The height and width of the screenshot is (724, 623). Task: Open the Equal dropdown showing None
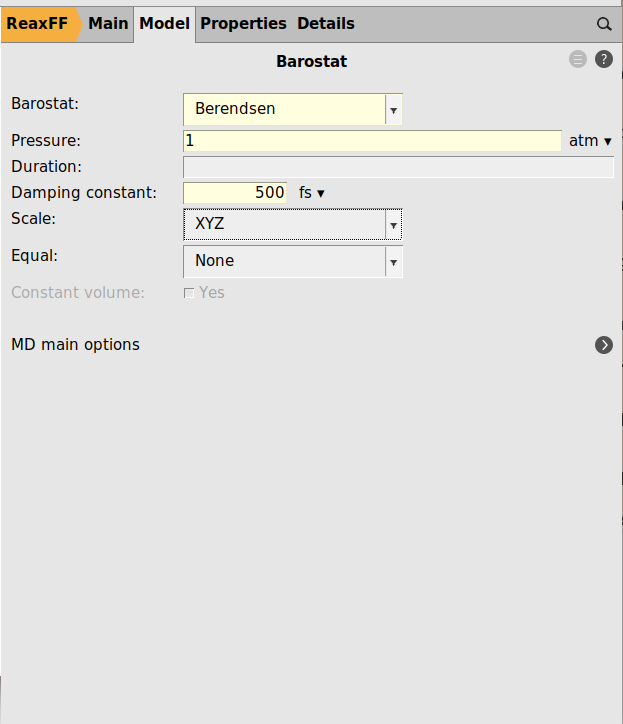[292, 261]
